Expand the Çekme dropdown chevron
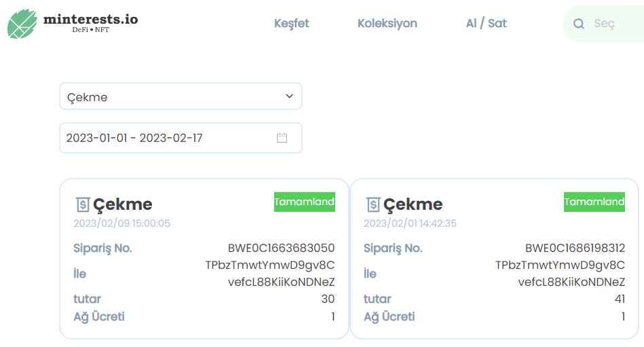This screenshot has width=644, height=347. coord(290,96)
